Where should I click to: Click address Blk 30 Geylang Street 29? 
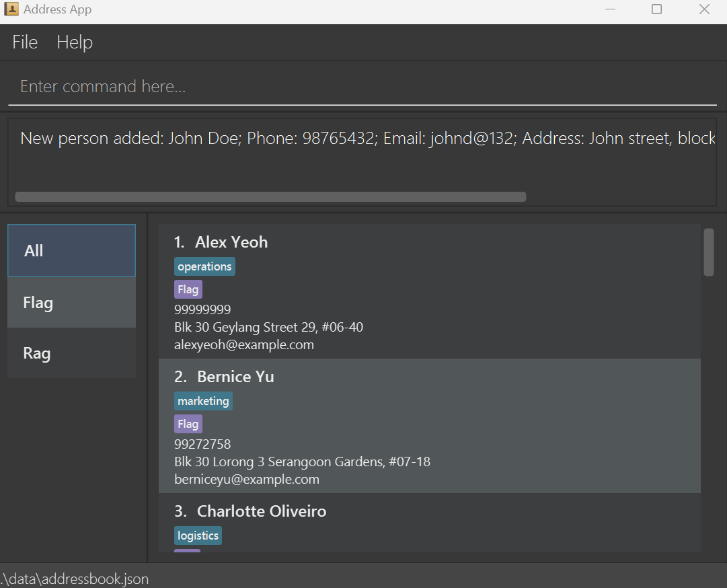tap(268, 328)
